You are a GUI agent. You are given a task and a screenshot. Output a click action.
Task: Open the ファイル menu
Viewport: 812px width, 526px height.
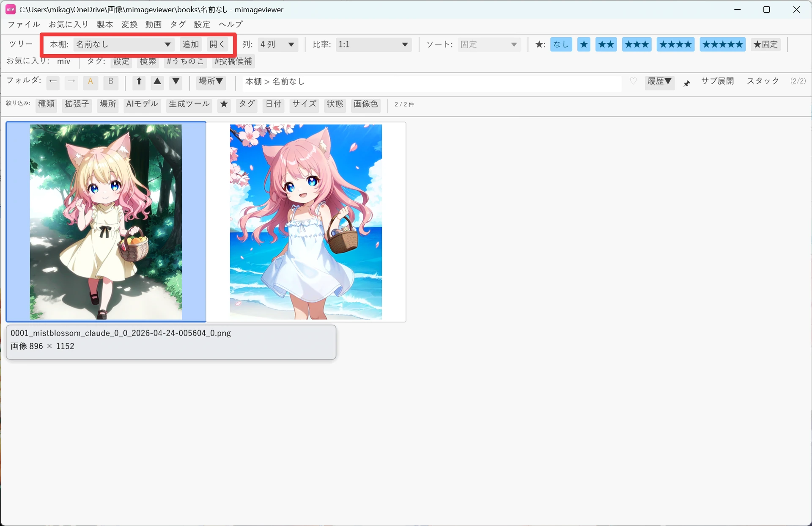[x=24, y=25]
